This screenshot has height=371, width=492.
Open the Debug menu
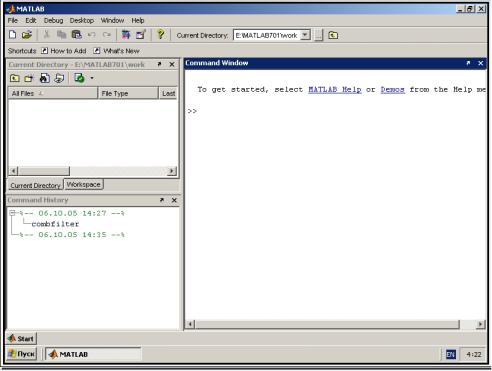(53, 21)
